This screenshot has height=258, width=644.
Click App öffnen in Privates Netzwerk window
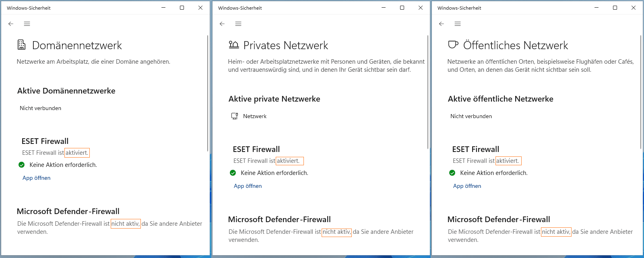[248, 186]
